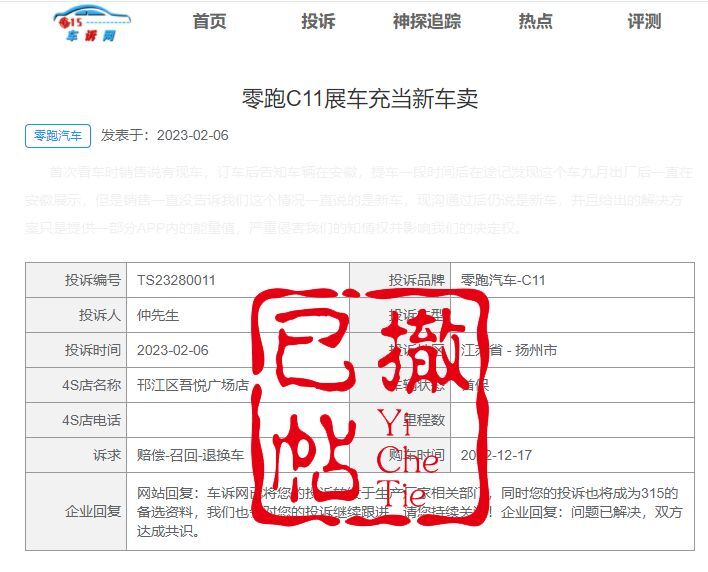The image size is (708, 572).
Task: Click the 315 车诉网 car logo
Action: pyautogui.click(x=94, y=23)
